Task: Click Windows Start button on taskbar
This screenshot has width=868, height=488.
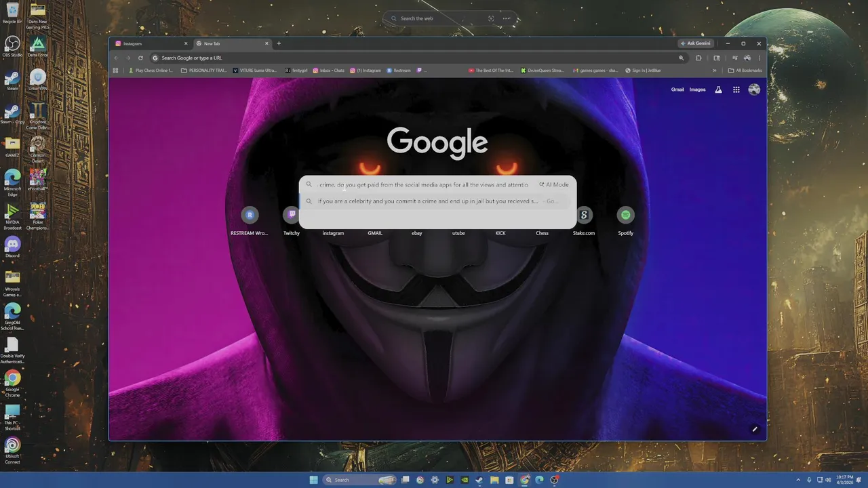Action: pos(313,480)
